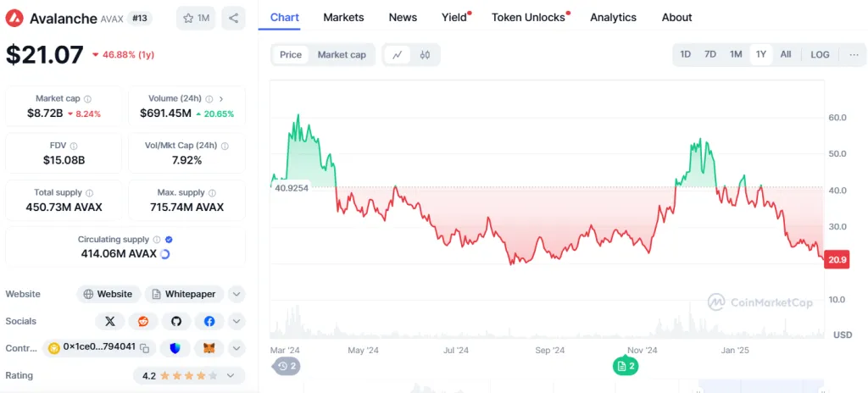The image size is (868, 393).
Task: Add Avalanche to watchlist via star button
Action: (x=196, y=18)
